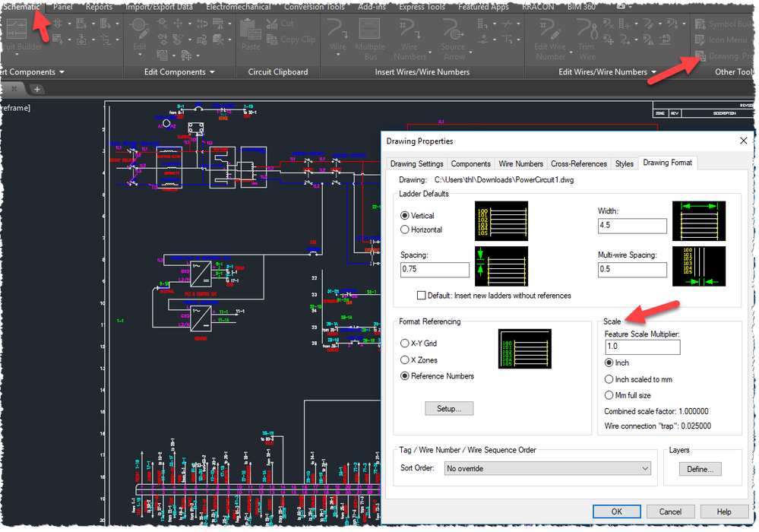
Task: Click the Layers Define... button
Action: click(700, 469)
